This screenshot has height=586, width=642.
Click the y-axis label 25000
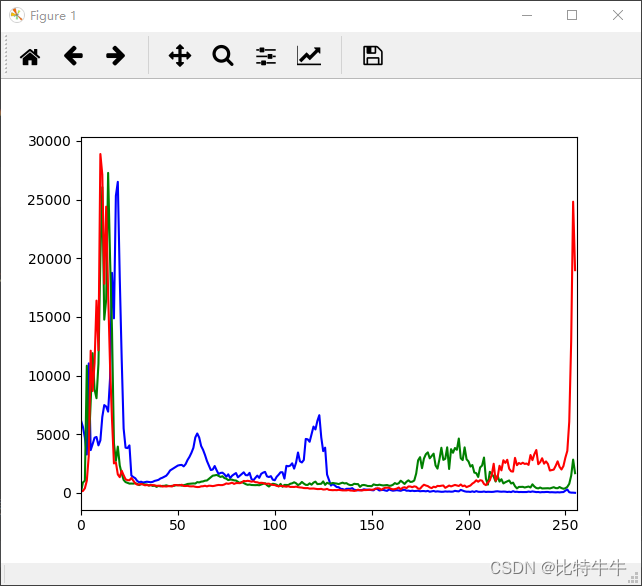pyautogui.click(x=49, y=200)
